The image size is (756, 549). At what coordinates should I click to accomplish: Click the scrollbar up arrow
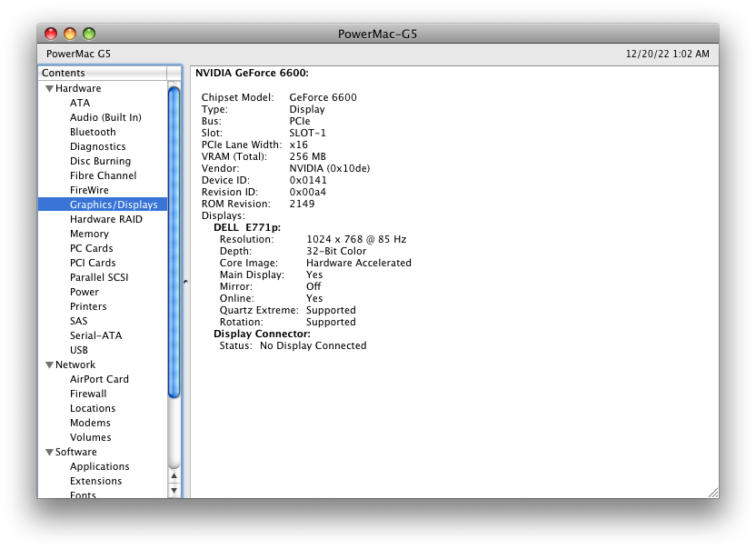click(174, 476)
